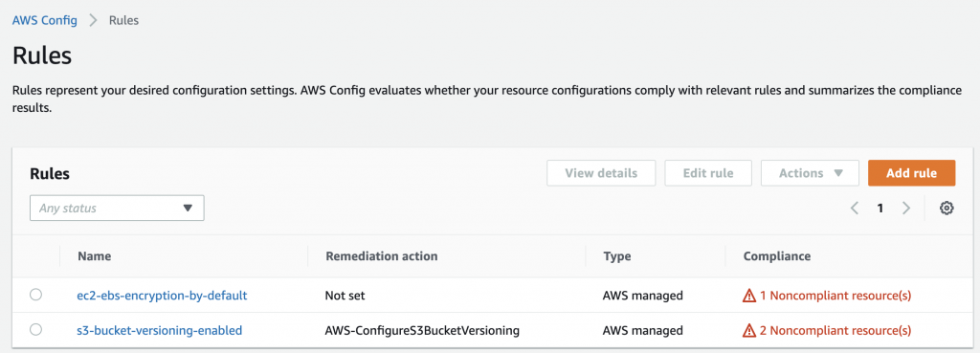The height and width of the screenshot is (353, 980).
Task: Click 1 Noncompliant resource(s) text
Action: [x=835, y=296]
